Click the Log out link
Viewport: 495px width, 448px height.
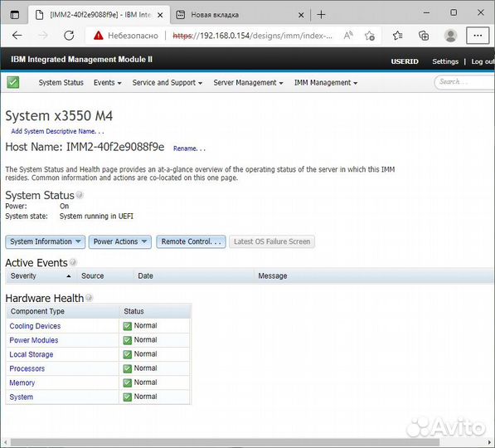(x=483, y=61)
